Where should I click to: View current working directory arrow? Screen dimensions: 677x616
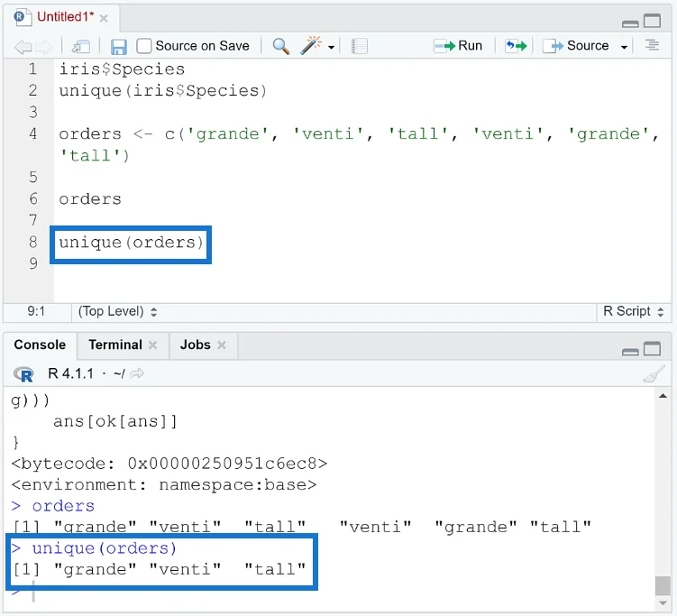pyautogui.click(x=137, y=373)
